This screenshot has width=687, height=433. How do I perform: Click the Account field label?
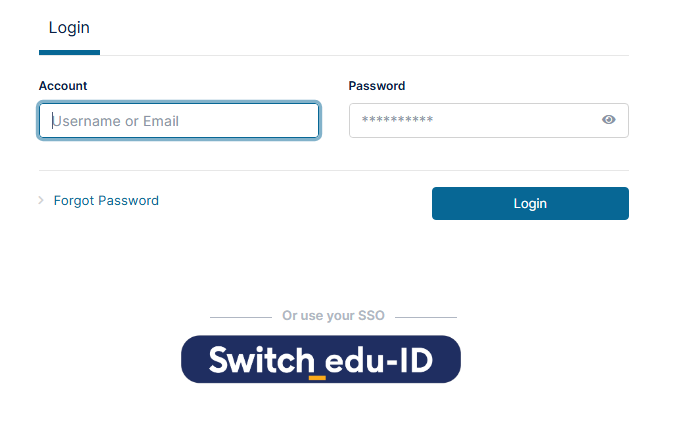pyautogui.click(x=63, y=86)
